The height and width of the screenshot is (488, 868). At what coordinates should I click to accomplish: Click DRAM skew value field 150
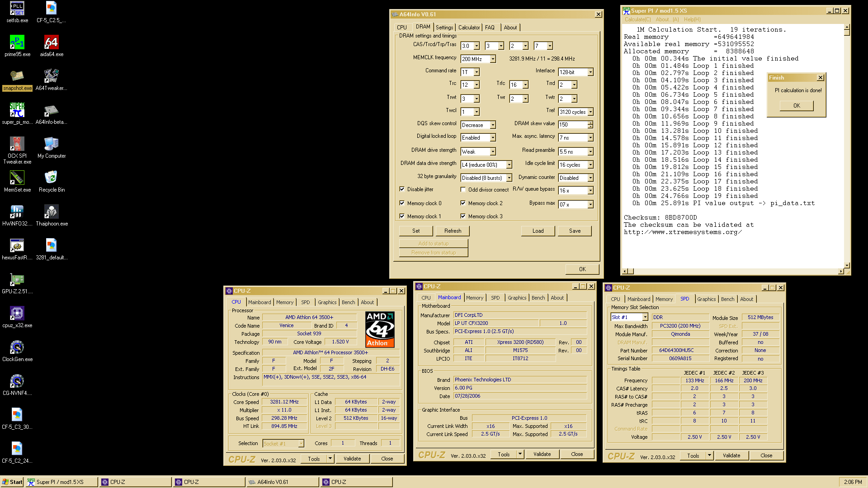pos(573,125)
